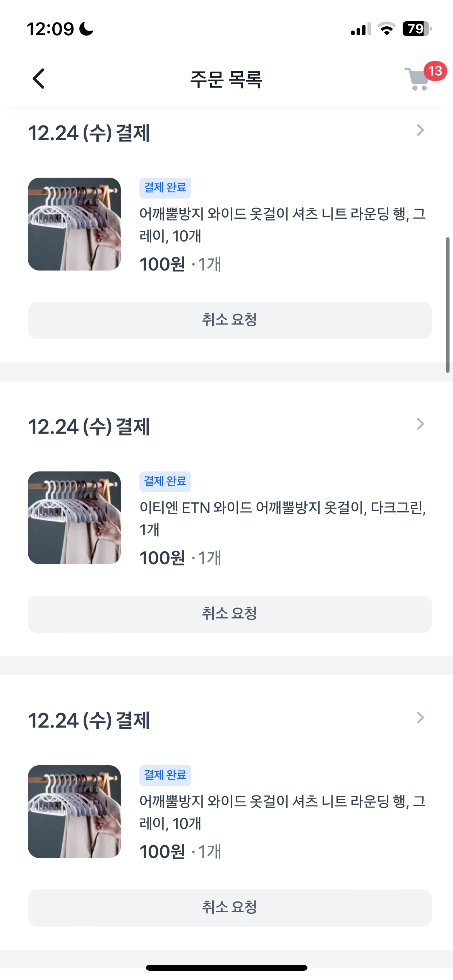Screen dimensions: 453x980
Task: Tap the back arrow icon
Action: coord(38,79)
